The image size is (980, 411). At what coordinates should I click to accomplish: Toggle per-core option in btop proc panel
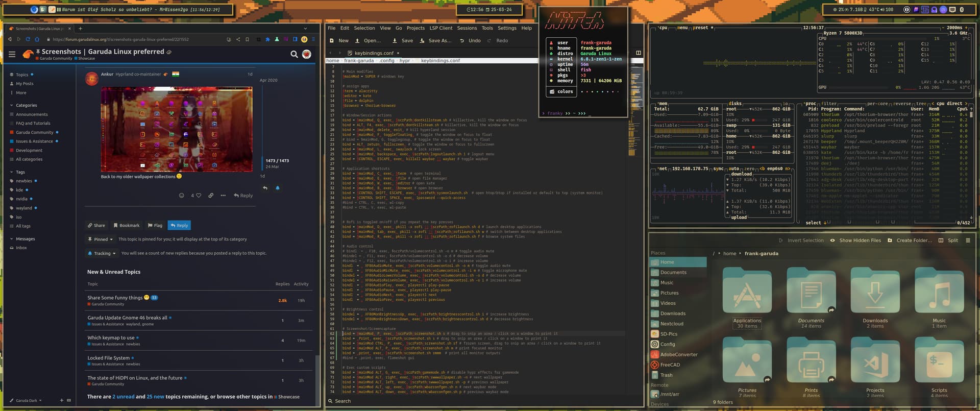(878, 104)
